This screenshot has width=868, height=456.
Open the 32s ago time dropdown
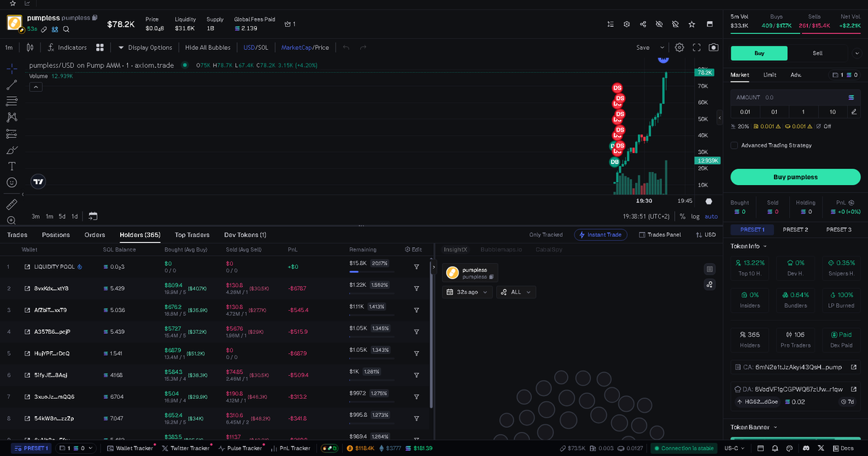coord(468,292)
